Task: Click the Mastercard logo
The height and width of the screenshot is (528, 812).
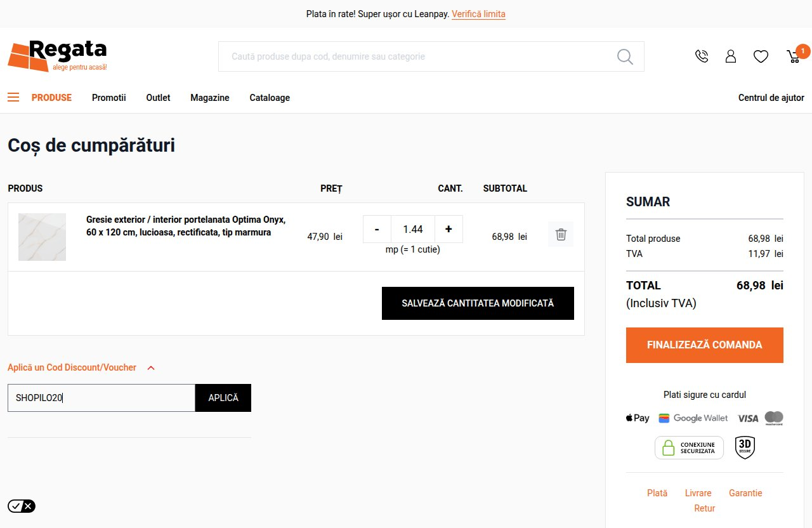Action: [774, 418]
